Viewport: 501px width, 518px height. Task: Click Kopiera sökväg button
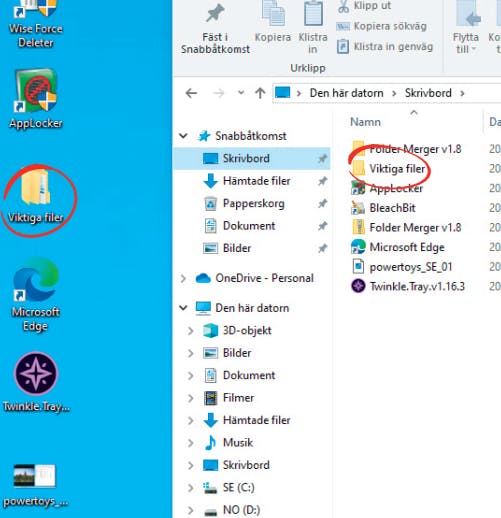tap(382, 26)
